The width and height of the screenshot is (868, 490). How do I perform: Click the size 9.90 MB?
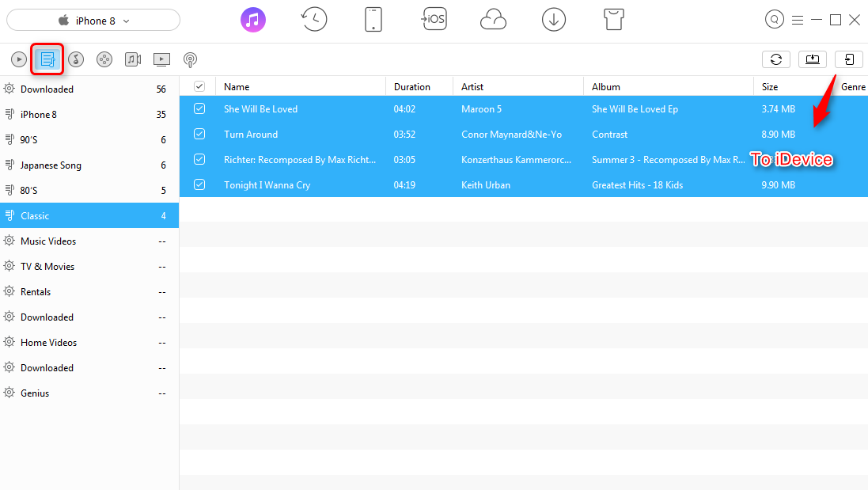[779, 185]
